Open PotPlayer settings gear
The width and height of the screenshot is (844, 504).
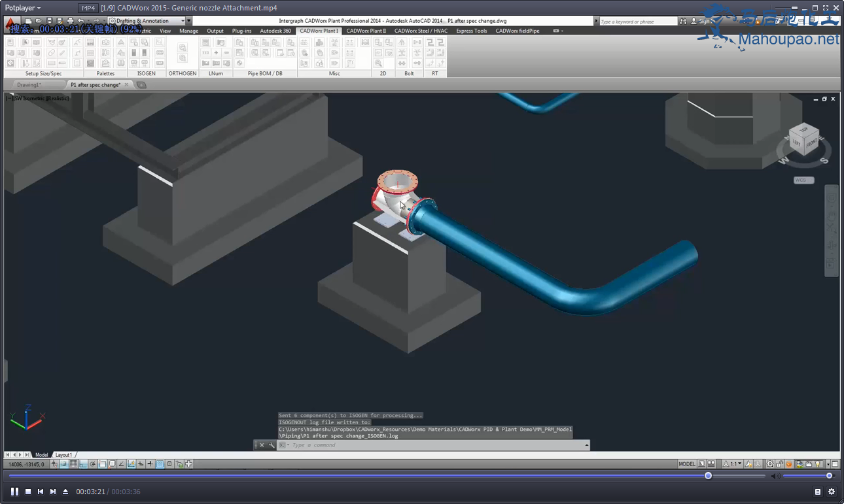coord(832,492)
